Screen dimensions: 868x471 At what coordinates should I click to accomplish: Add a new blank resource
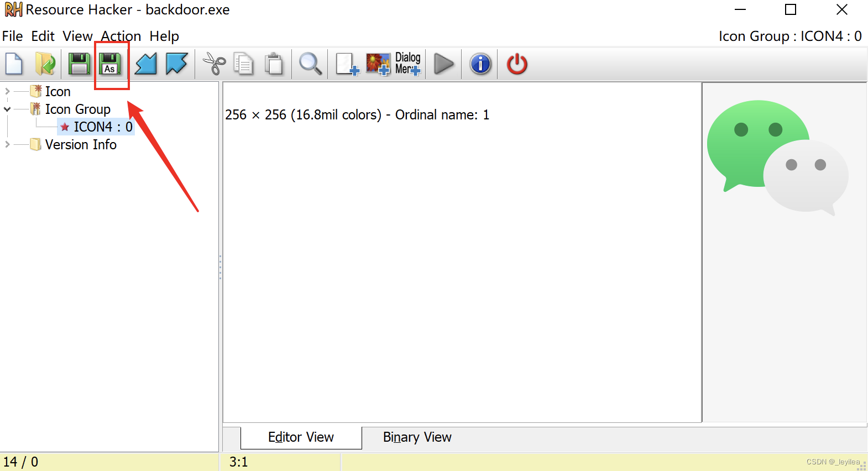[347, 64]
